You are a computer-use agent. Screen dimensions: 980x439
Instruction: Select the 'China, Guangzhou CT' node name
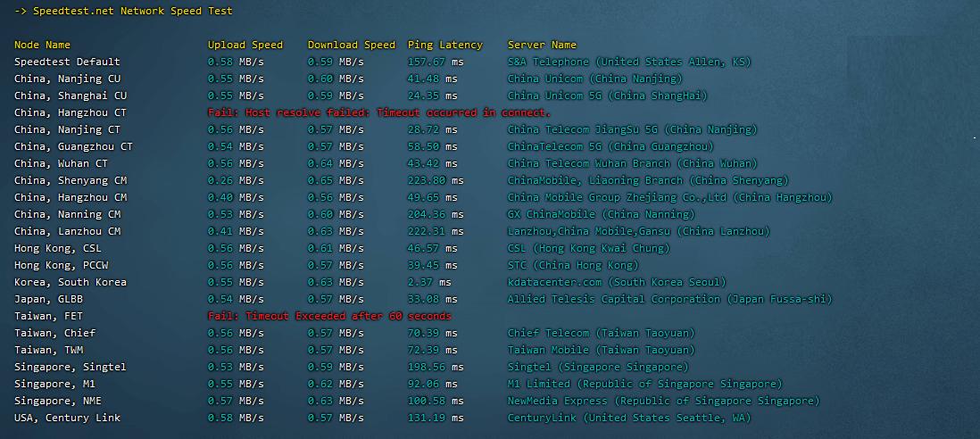[x=73, y=146]
